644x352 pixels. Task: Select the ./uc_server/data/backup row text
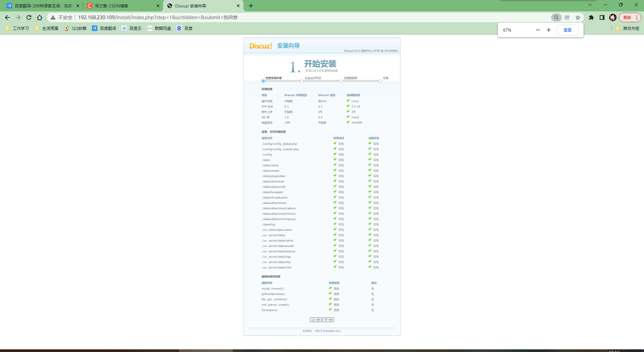tap(278, 251)
